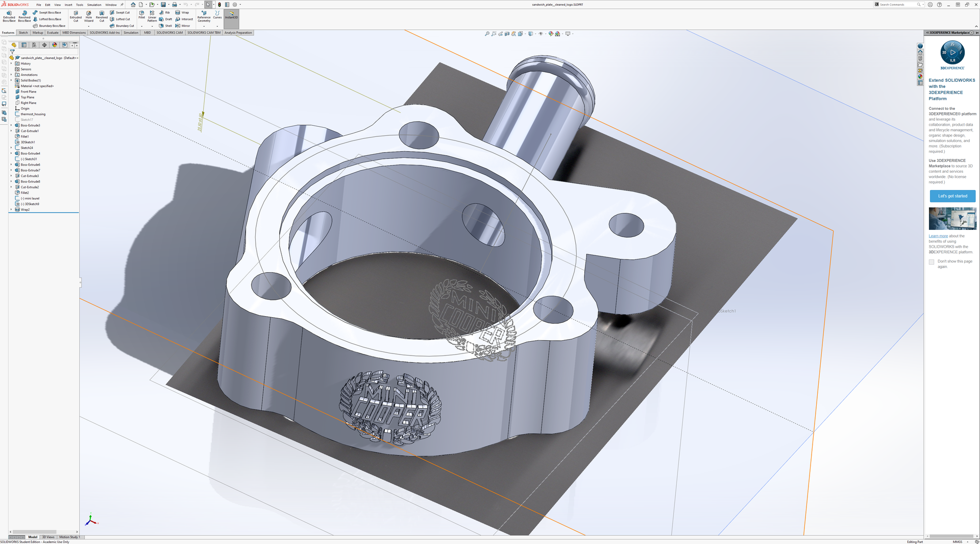The width and height of the screenshot is (980, 544).
Task: Expand the Boss-Extrude3 feature node
Action: (x=11, y=125)
